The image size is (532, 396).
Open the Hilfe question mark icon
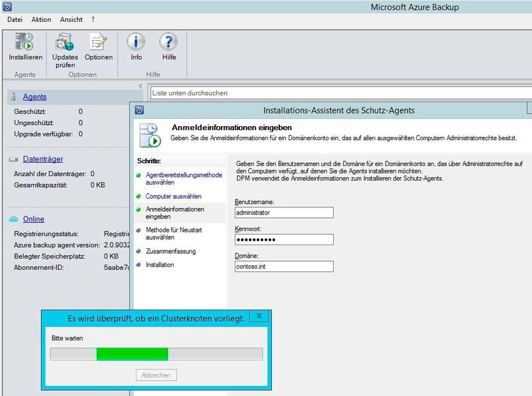tap(169, 42)
